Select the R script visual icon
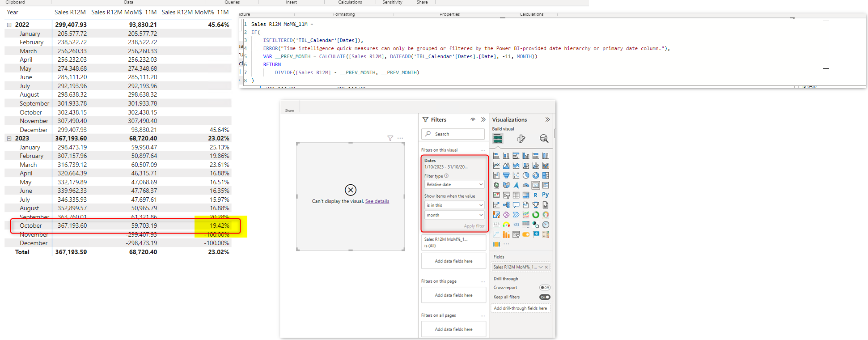Image resolution: width=868 pixels, height=340 pixels. (536, 195)
